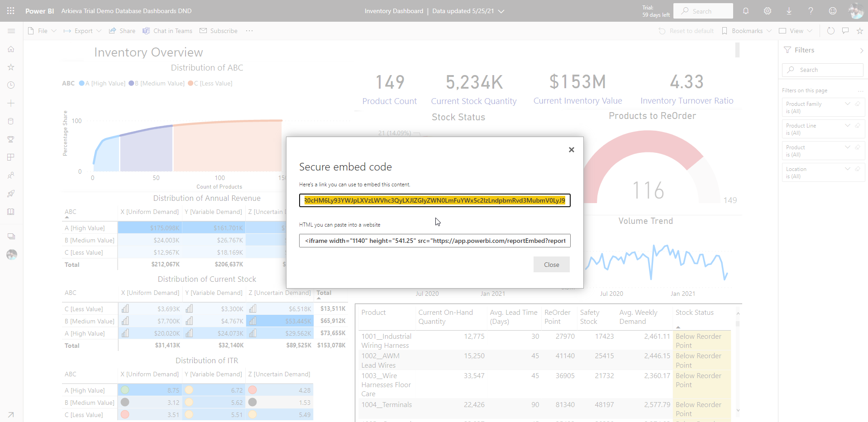Open the File menu

pyautogui.click(x=42, y=31)
